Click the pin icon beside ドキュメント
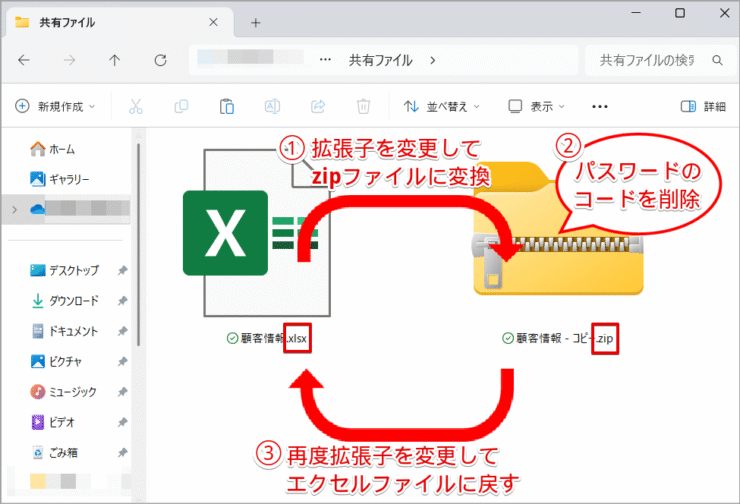This screenshot has width=740, height=504. [122, 331]
